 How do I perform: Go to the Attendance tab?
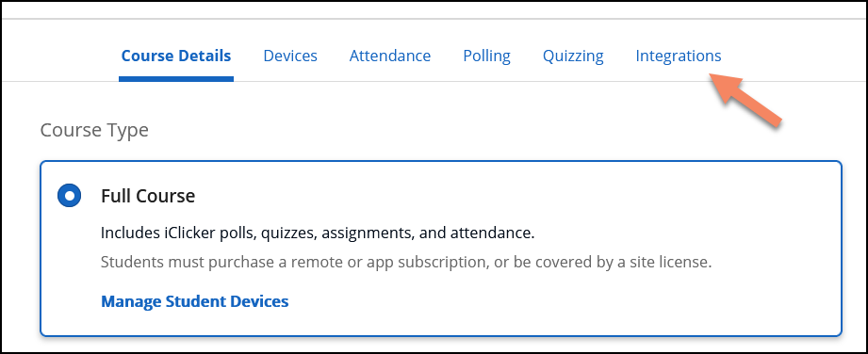point(390,56)
